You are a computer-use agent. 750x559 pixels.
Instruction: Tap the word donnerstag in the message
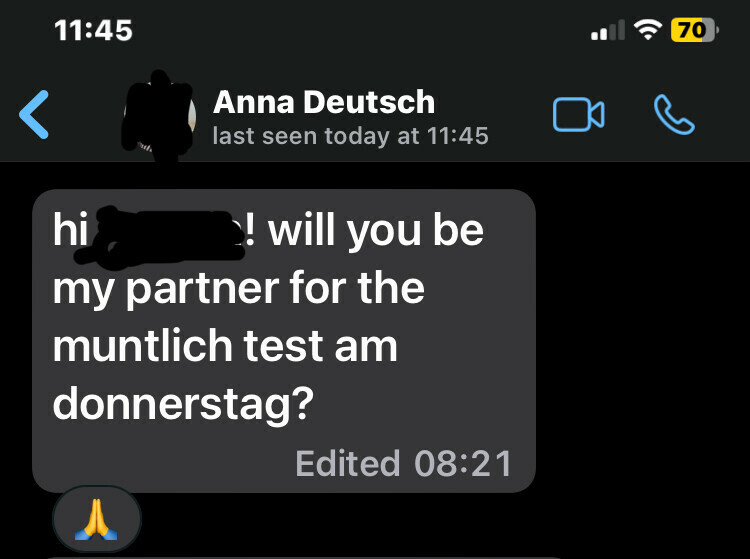[x=183, y=403]
